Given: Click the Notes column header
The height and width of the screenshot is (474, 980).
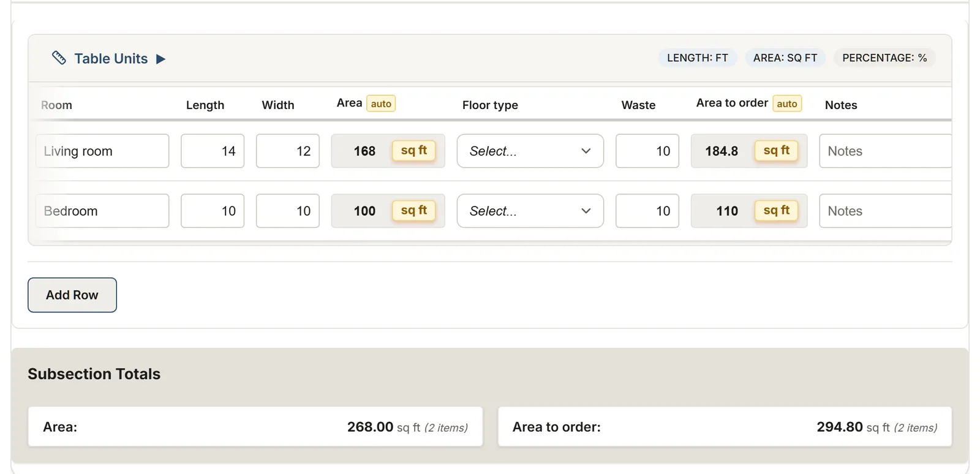Looking at the screenshot, I should [841, 105].
